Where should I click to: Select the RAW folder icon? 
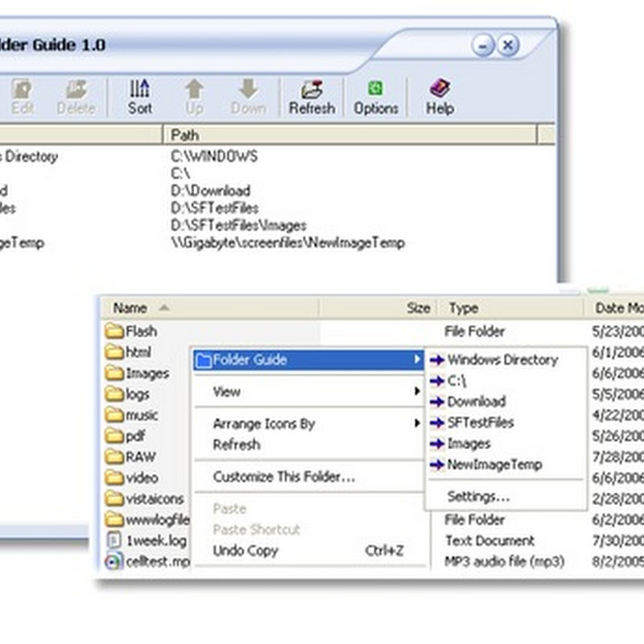coord(114,456)
